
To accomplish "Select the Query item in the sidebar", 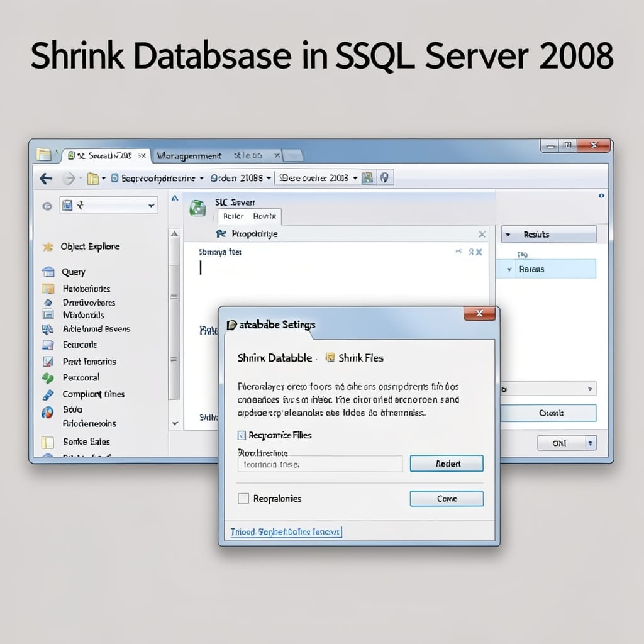I will 74,272.
